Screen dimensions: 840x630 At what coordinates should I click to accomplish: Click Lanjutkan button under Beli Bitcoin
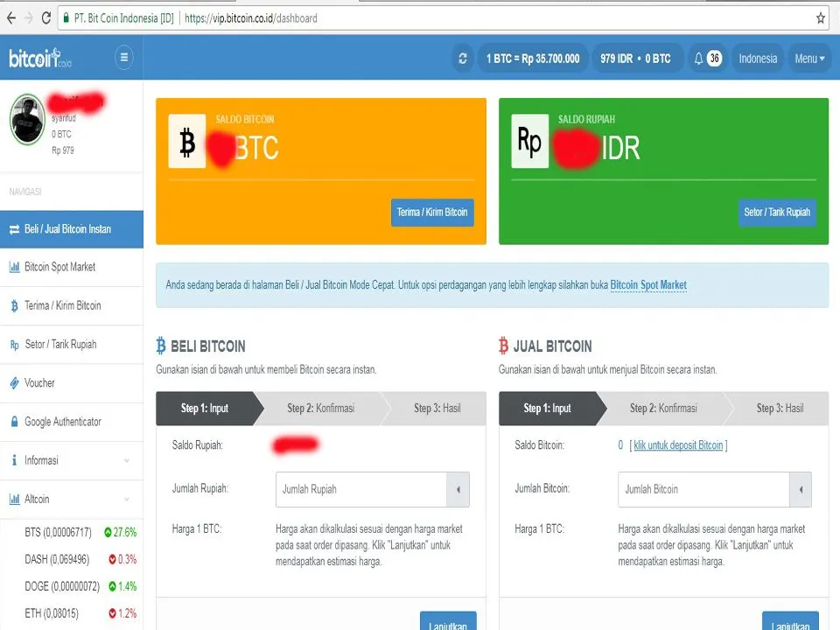(x=448, y=621)
